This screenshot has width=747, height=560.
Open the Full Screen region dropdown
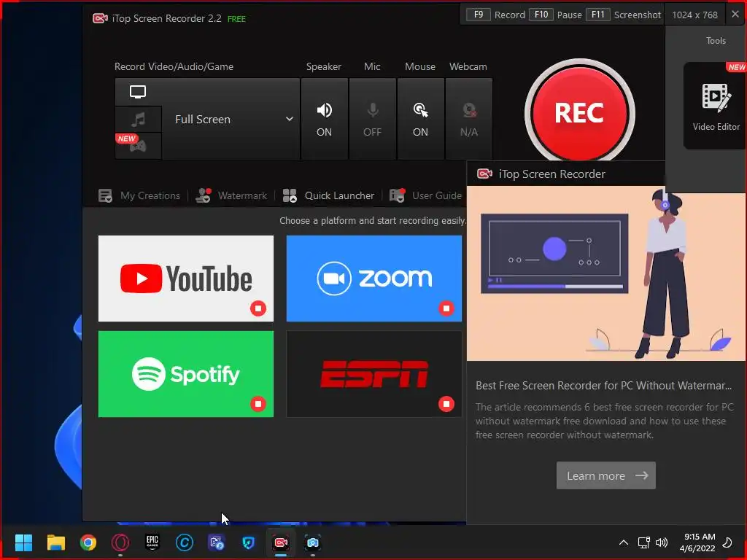[231, 119]
